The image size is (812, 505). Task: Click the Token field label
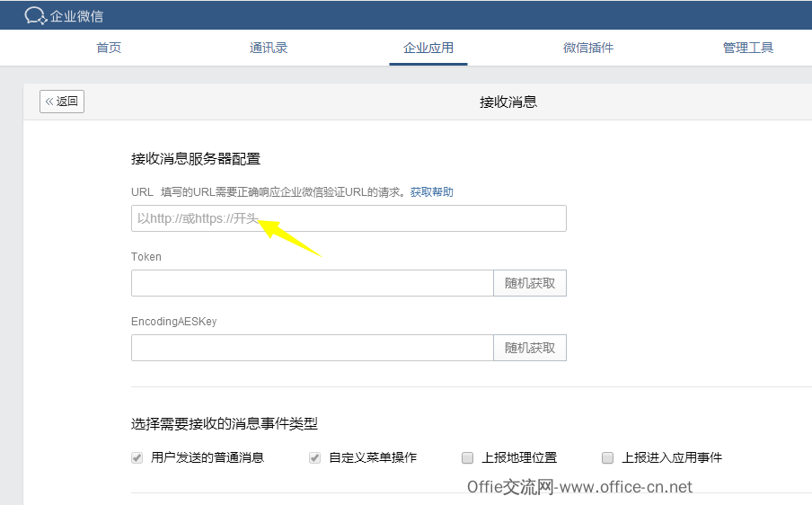coord(146,257)
